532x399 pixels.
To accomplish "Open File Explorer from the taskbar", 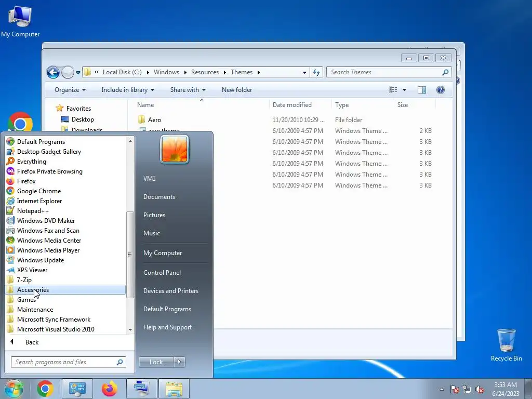I will click(x=174, y=389).
